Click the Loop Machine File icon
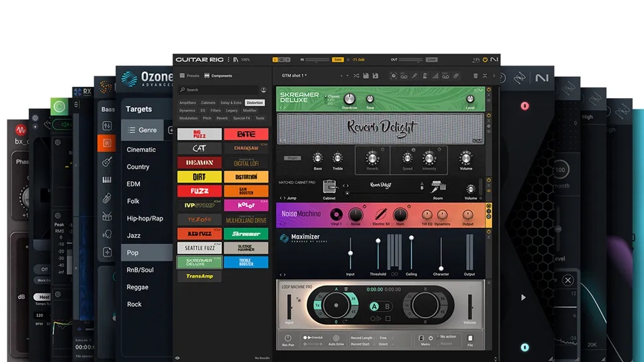644x362 pixels. click(470, 338)
